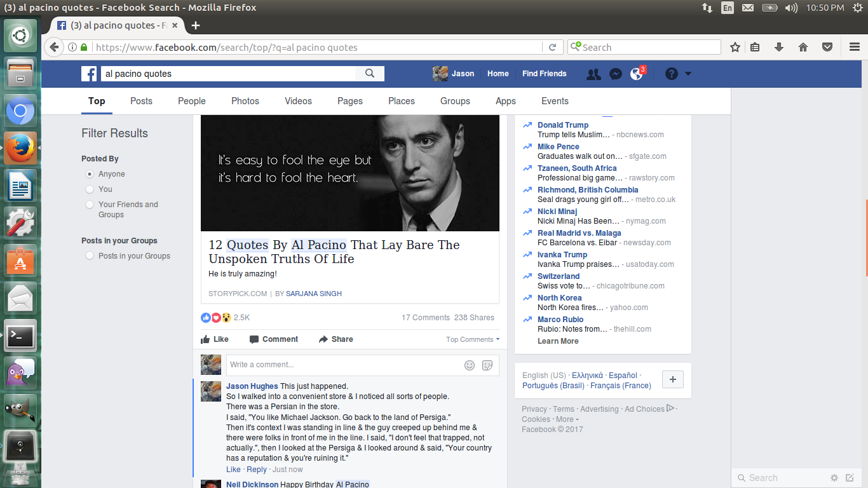This screenshot has width=868, height=488.
Task: Open the Nicki Minaj trending topic
Action: coord(557,212)
